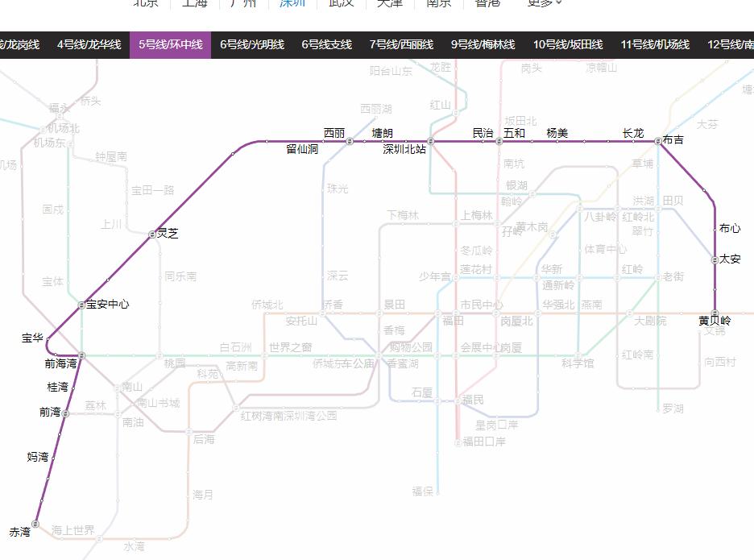Click the 赤湾 terminal station marker
Screen dimensions: 754x560
(x=35, y=524)
